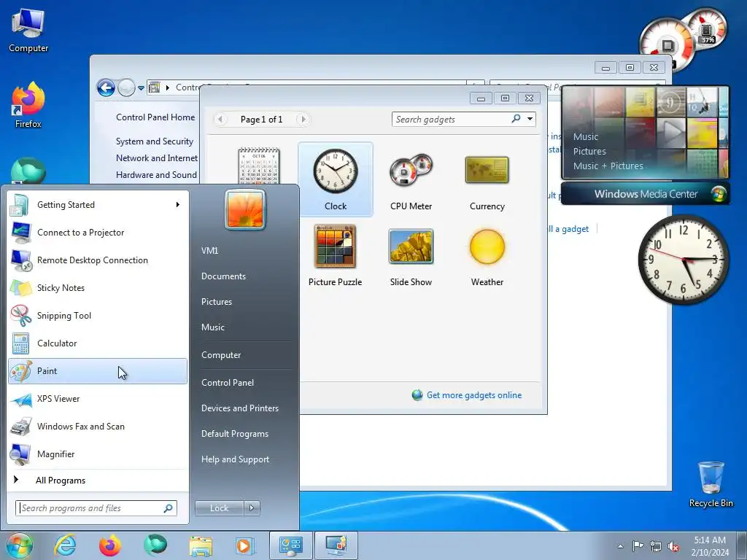This screenshot has height=560, width=747.
Task: Click Control Panel Home link
Action: coord(155,117)
